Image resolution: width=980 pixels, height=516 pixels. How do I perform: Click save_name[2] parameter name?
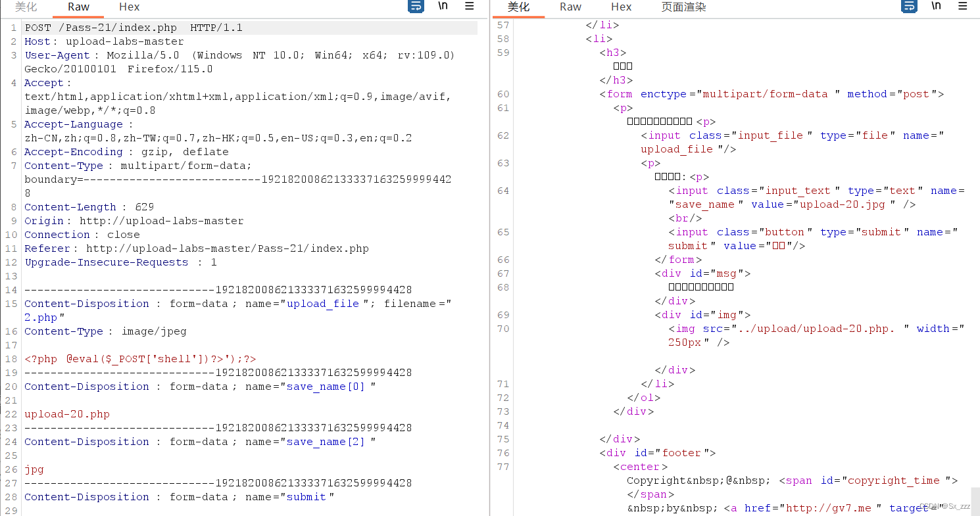coord(326,442)
